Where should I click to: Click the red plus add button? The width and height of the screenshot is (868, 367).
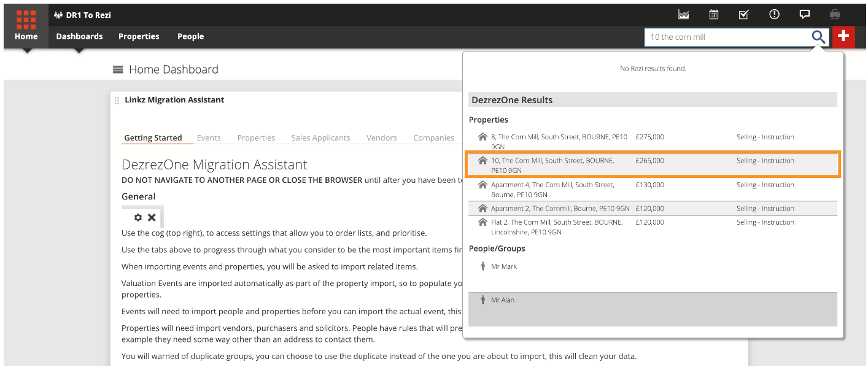(843, 37)
